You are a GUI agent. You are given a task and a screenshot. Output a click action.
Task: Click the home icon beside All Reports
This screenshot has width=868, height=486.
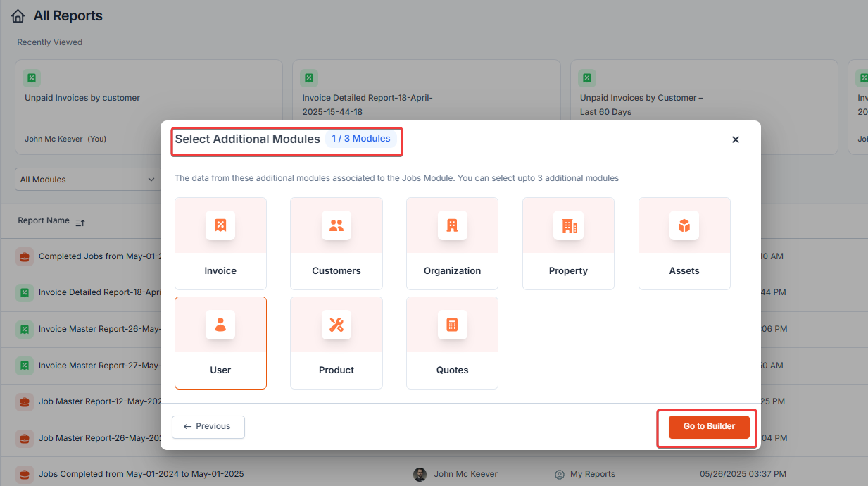[x=18, y=15]
